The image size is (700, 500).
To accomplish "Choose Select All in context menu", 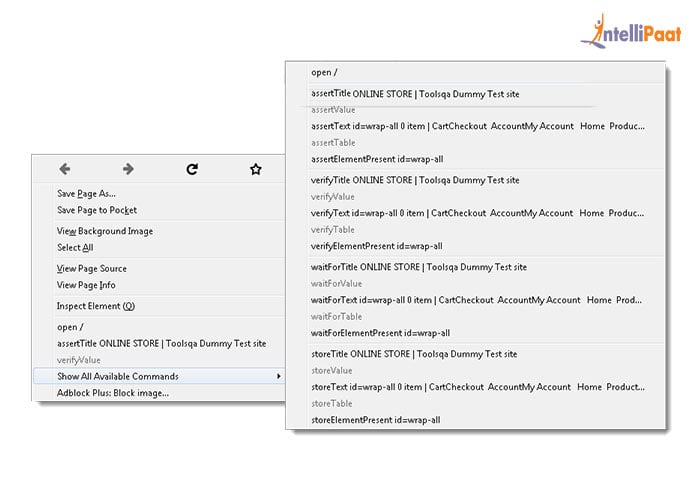I will [x=75, y=248].
